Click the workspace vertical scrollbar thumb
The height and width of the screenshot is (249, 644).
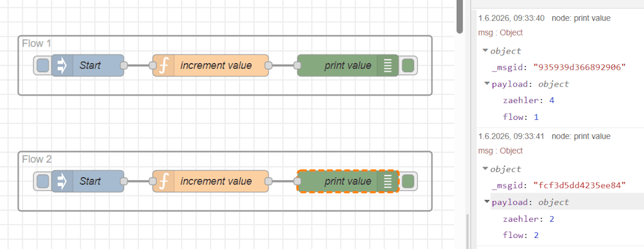pos(460,17)
